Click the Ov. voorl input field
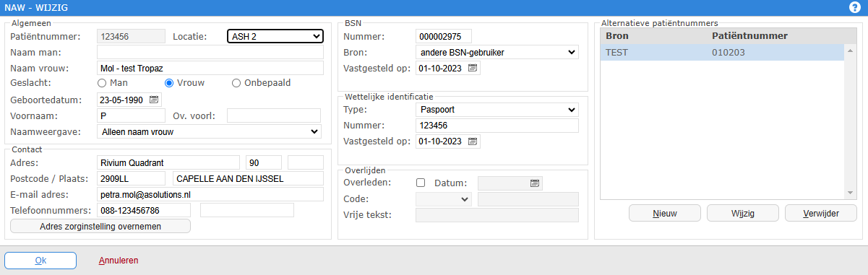 pyautogui.click(x=273, y=115)
